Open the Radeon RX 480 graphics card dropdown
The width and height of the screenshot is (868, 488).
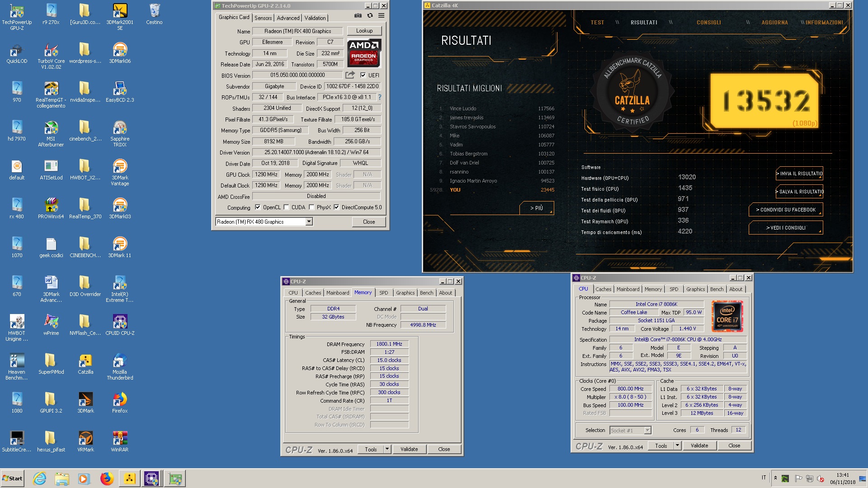[x=309, y=222]
